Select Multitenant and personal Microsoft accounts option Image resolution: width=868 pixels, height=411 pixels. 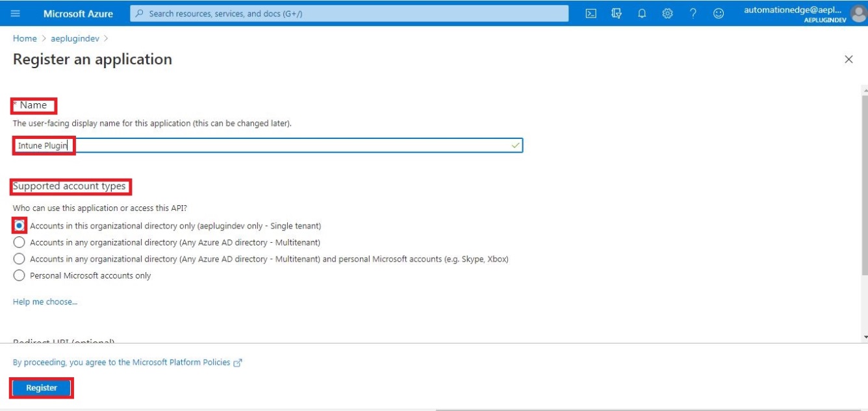(19, 258)
